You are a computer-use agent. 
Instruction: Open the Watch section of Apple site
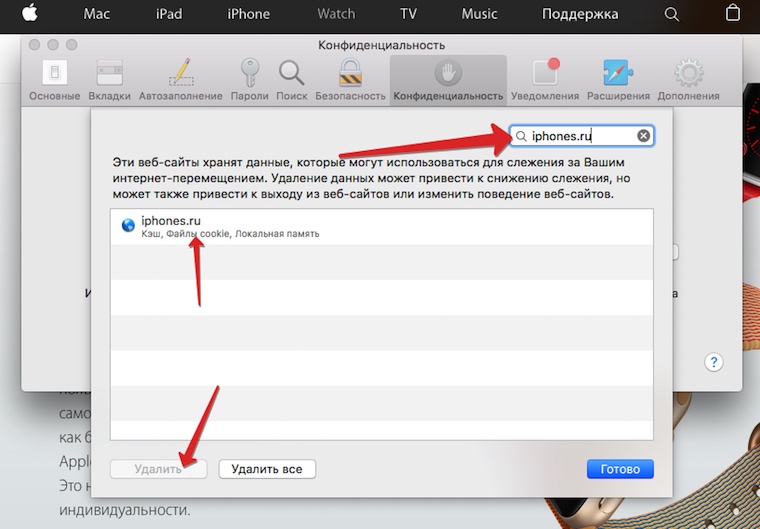pos(336,14)
